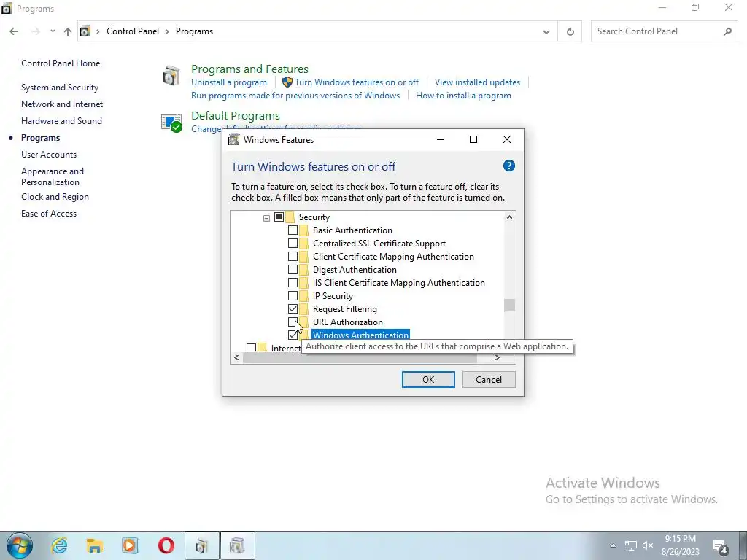The height and width of the screenshot is (560, 747).
Task: Go to Control Panel Home
Action: [61, 63]
